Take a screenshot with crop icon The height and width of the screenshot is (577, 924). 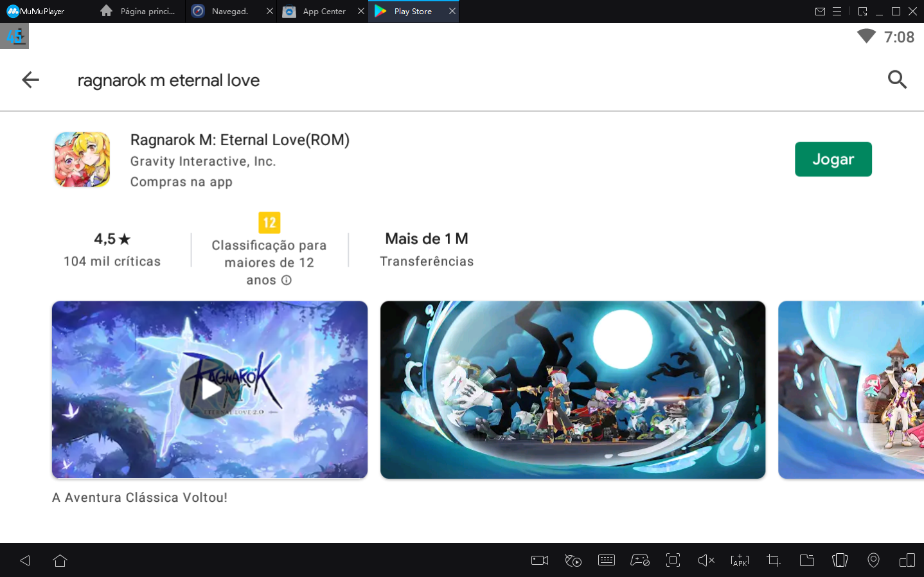[774, 560]
